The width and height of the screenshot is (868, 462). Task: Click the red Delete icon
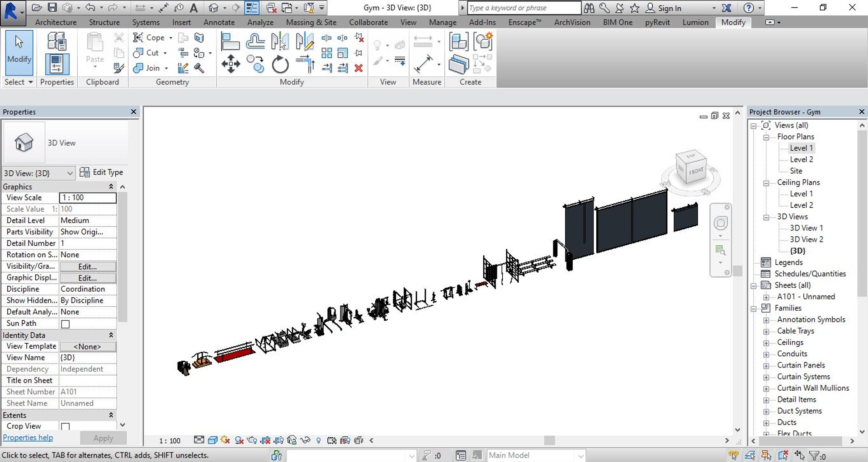[359, 68]
